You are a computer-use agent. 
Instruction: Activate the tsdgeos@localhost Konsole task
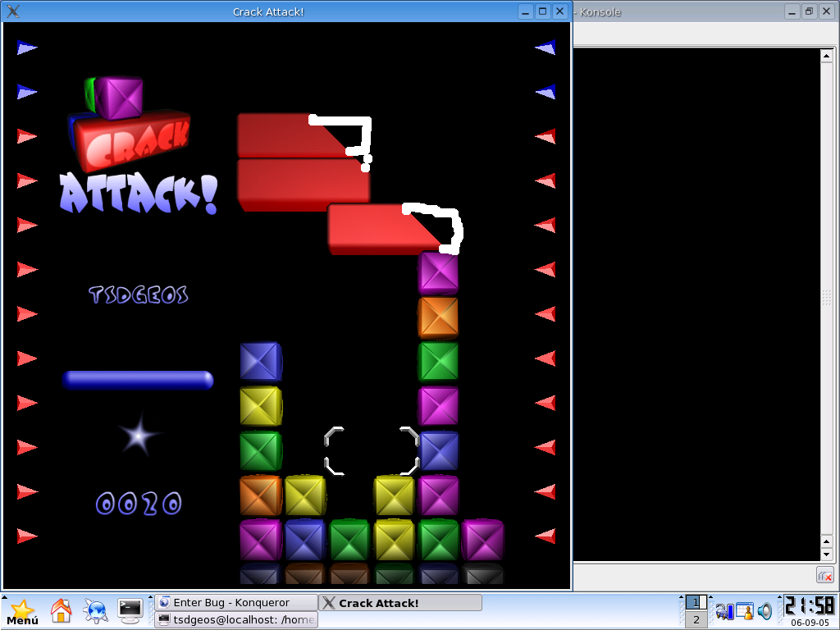235,620
